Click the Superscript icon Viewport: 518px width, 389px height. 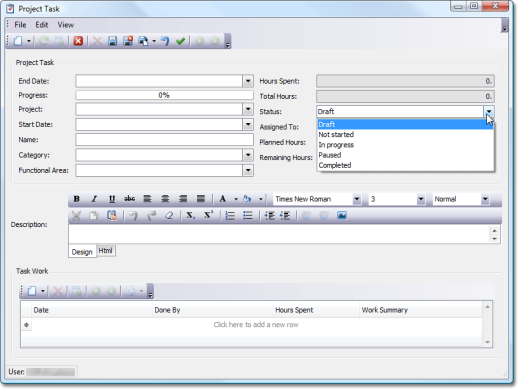208,216
